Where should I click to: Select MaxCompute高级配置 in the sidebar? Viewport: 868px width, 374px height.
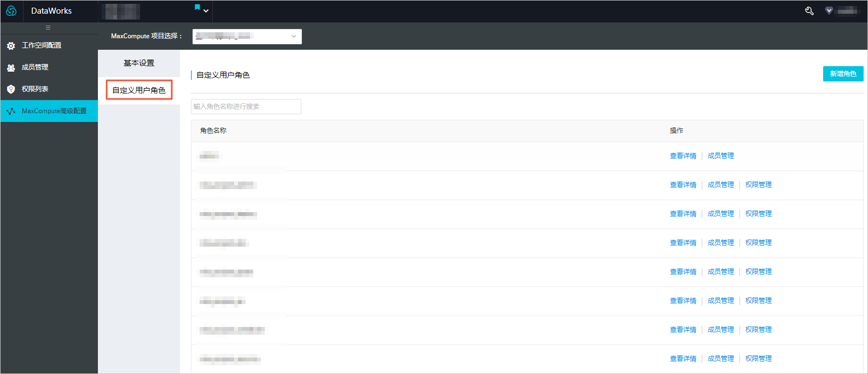(49, 111)
